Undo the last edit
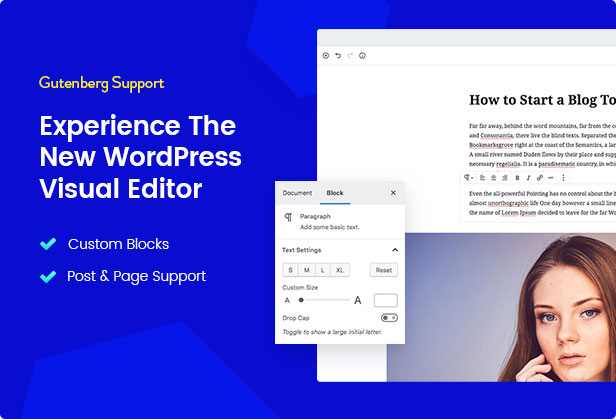The width and height of the screenshot is (616, 419). coord(338,55)
